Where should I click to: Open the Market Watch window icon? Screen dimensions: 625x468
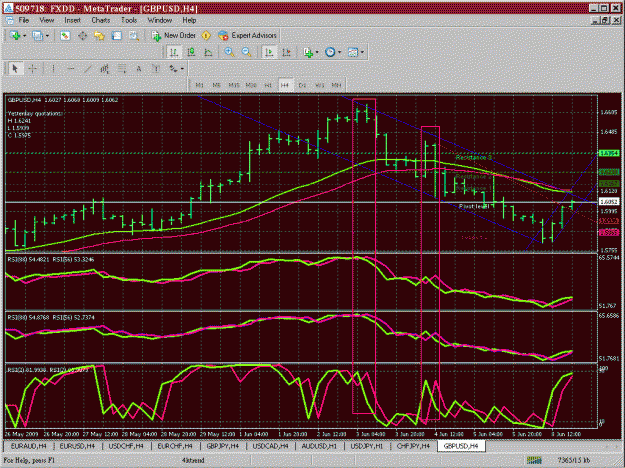[65, 36]
